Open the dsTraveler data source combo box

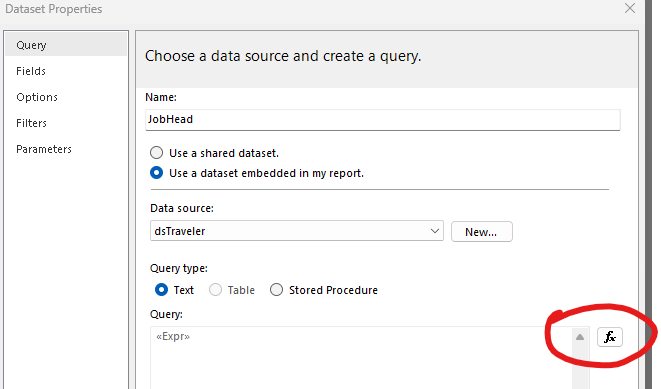coord(297,231)
